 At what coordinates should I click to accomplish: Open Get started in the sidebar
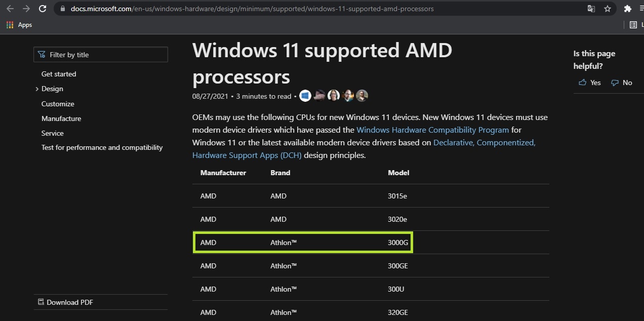coord(59,74)
